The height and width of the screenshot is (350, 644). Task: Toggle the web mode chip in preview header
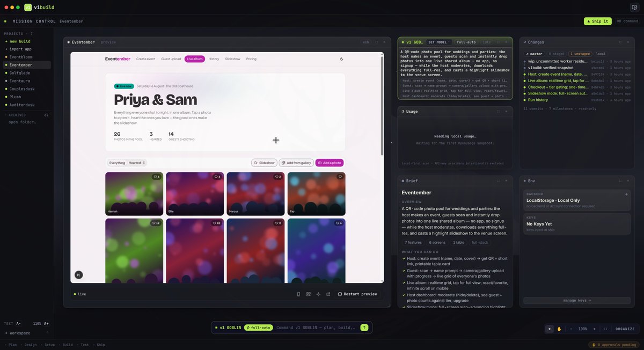[x=365, y=42]
